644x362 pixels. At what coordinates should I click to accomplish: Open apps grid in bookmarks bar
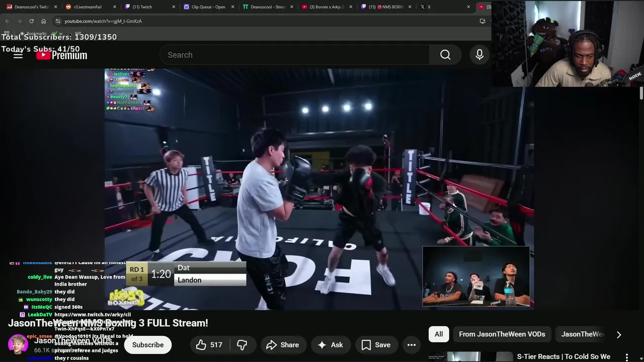pyautogui.click(x=7, y=33)
